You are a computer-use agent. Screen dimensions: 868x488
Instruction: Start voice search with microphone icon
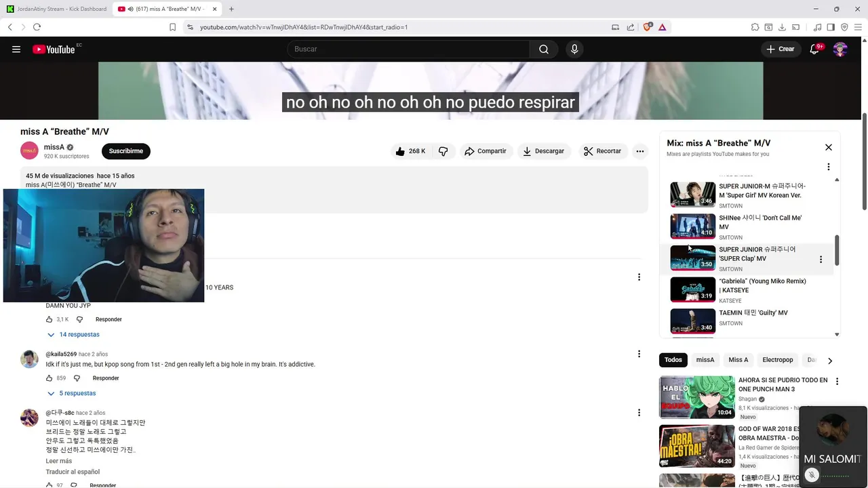click(x=574, y=49)
